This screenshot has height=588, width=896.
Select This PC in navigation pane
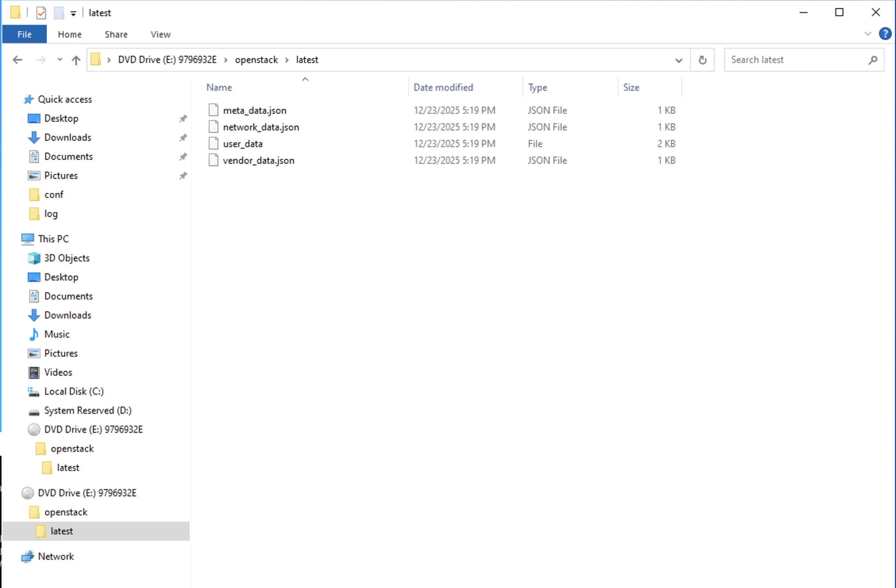click(54, 239)
